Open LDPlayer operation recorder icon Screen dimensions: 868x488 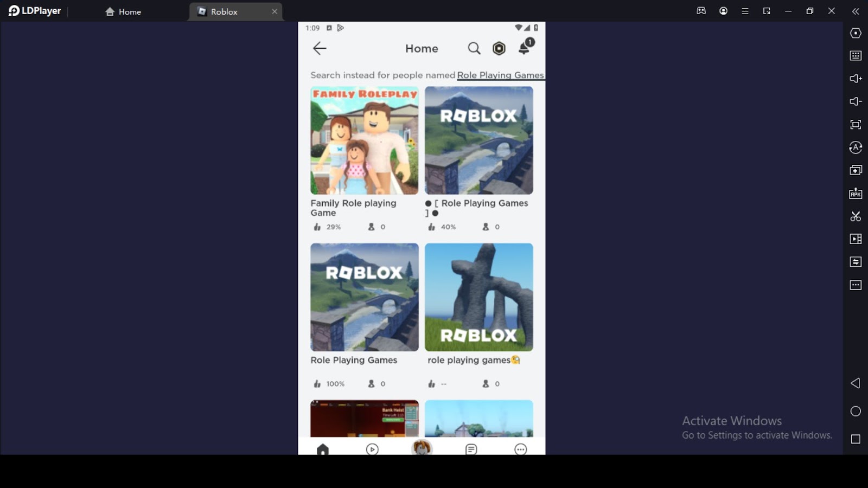856,147
